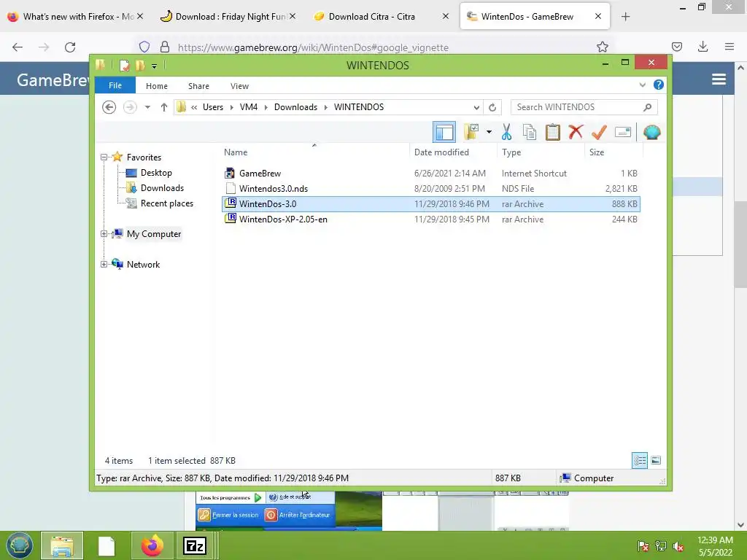Screen dimensions: 747x560
Task: Click Users in the address path
Action: point(213,107)
